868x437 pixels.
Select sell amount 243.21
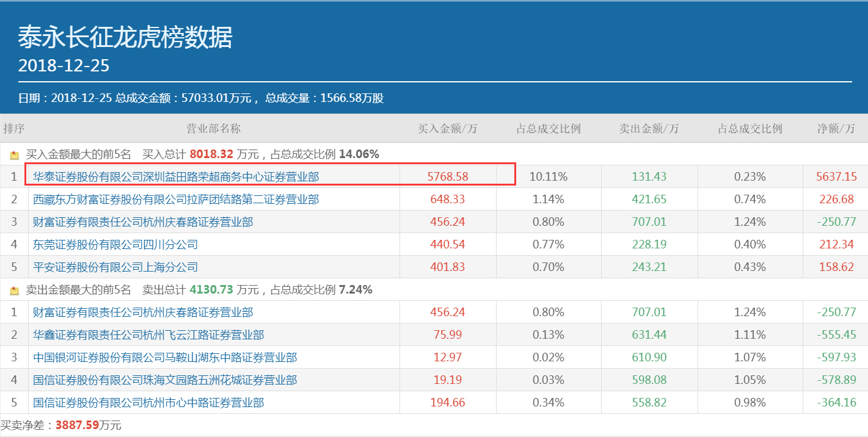pyautogui.click(x=649, y=267)
